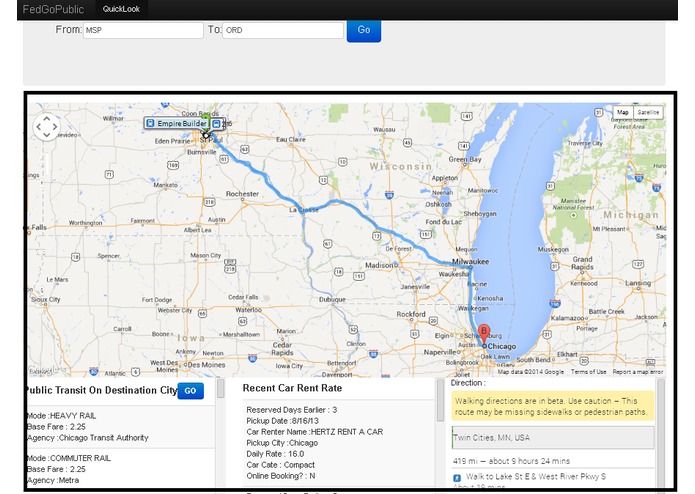Switch to the QuickLook tab
This screenshot has height=494, width=695.
click(121, 9)
